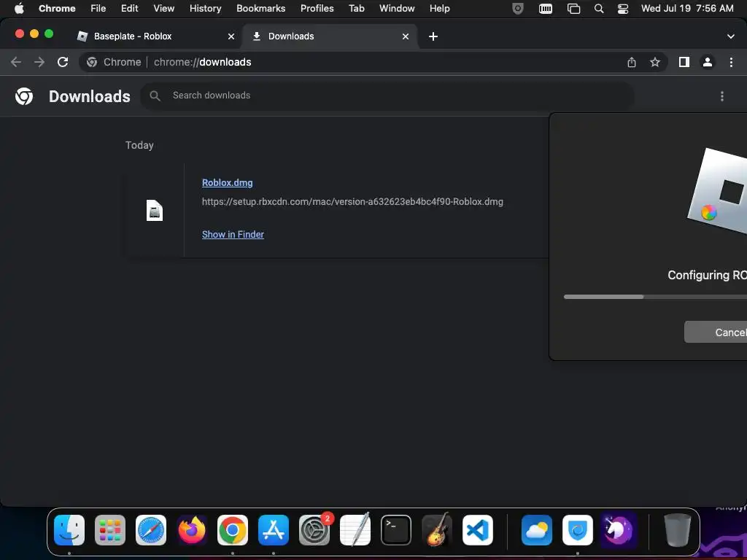Click the forward navigation arrow
The image size is (747, 560).
tap(39, 62)
